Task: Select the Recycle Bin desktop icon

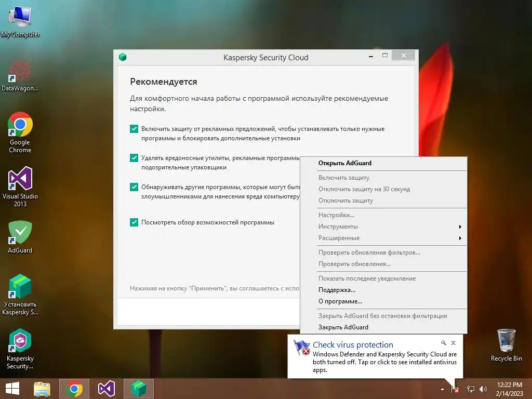Action: pyautogui.click(x=506, y=345)
